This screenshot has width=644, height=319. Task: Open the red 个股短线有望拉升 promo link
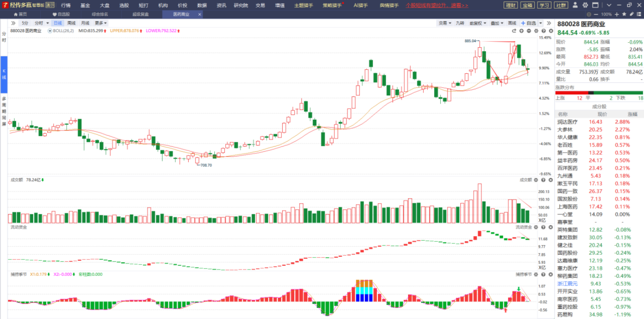[437, 5]
